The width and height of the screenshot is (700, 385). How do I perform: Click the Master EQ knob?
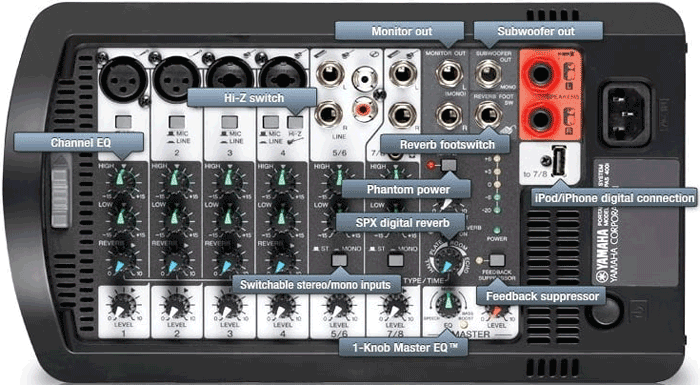tap(449, 305)
